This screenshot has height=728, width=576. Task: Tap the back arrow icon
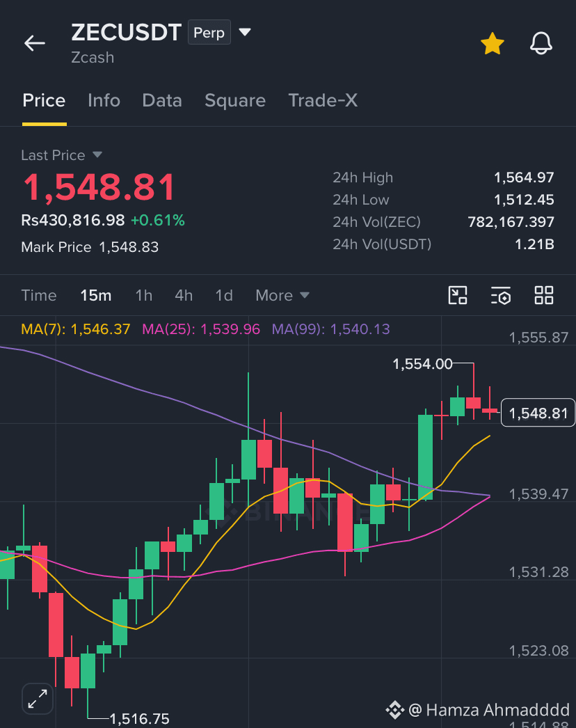pos(35,43)
